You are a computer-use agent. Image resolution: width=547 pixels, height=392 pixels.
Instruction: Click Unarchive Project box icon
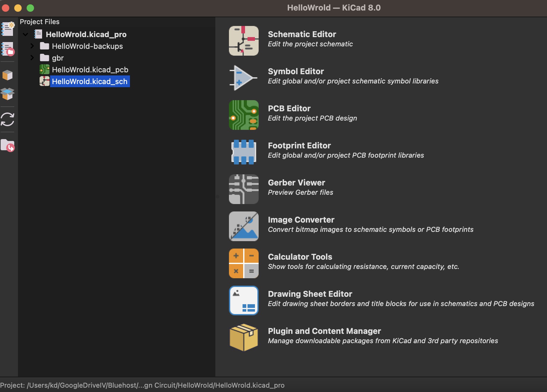(x=8, y=94)
